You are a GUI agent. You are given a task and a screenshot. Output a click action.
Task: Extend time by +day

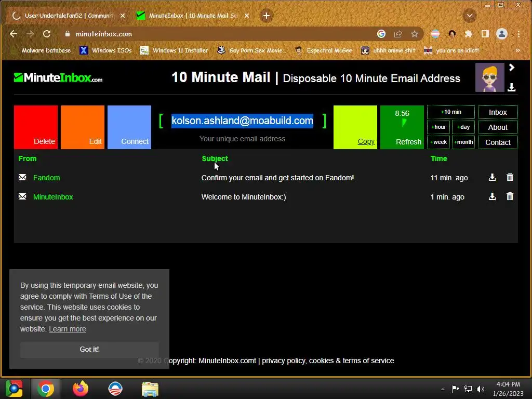[x=463, y=127]
